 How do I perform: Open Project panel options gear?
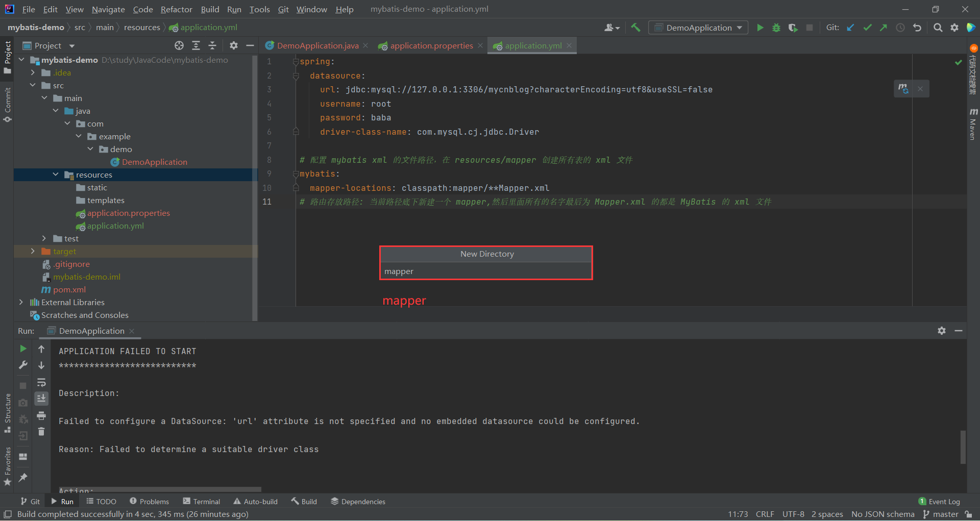tap(234, 45)
